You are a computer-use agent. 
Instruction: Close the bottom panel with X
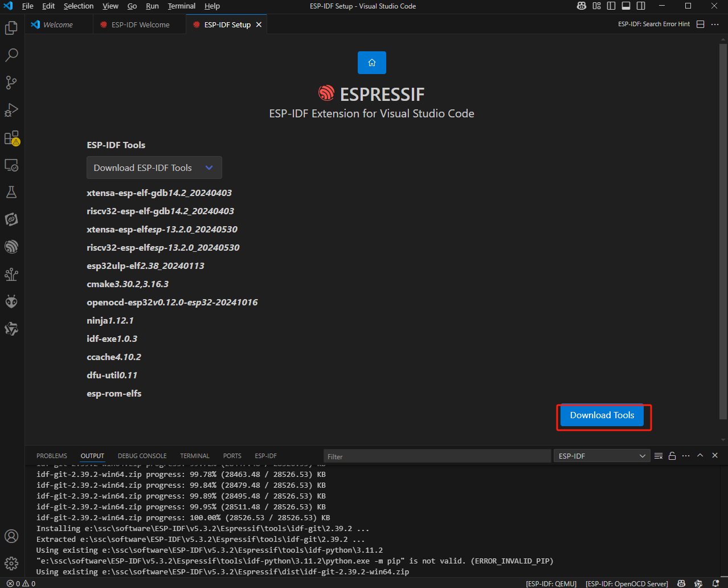tap(715, 456)
